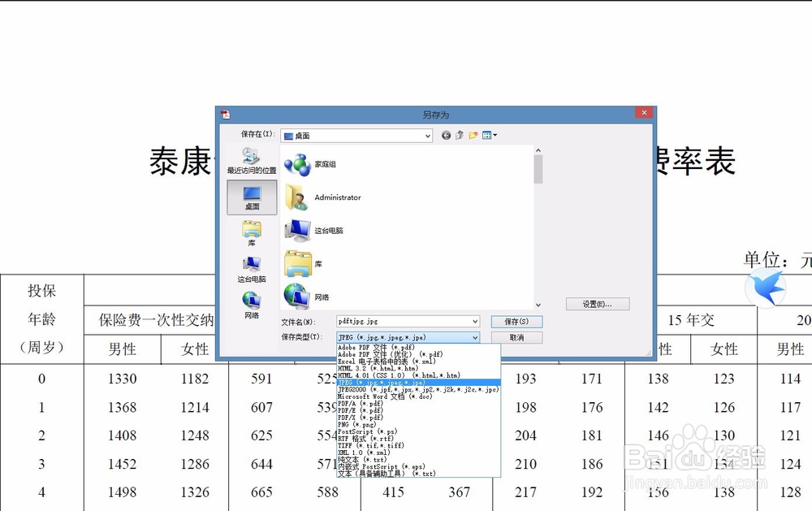Image resolution: width=812 pixels, height=511 pixels.
Task: Select 最近访问的位置 in the places sidebar
Action: point(252,160)
